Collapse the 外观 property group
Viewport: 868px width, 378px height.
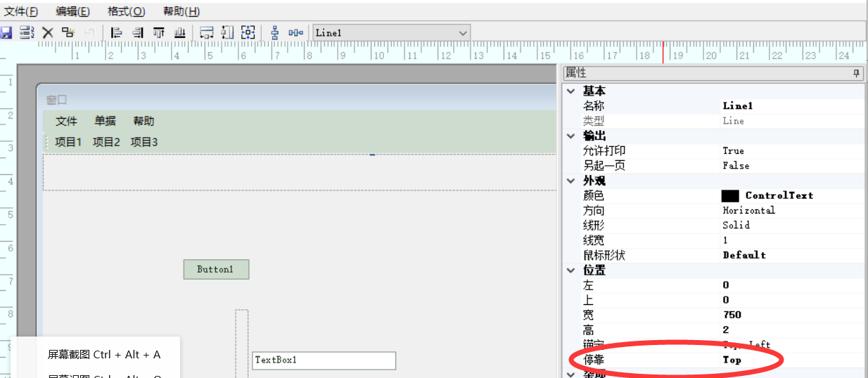571,181
